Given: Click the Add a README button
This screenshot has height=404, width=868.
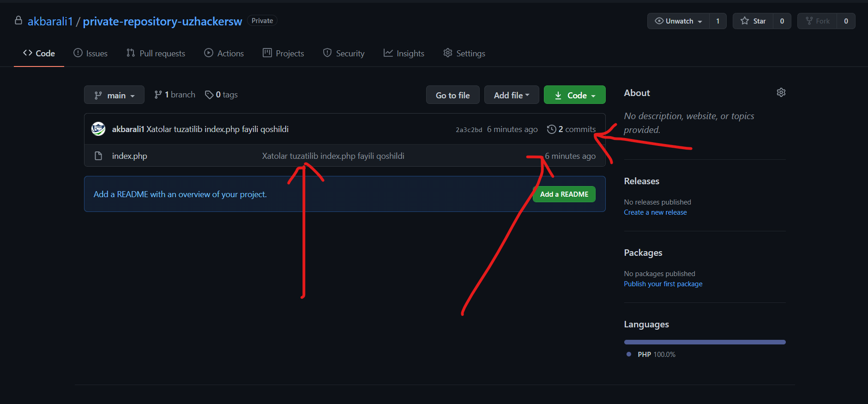Looking at the screenshot, I should click(x=564, y=194).
